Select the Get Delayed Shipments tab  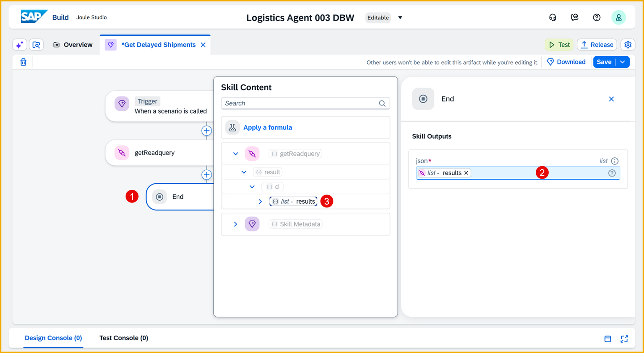155,45
